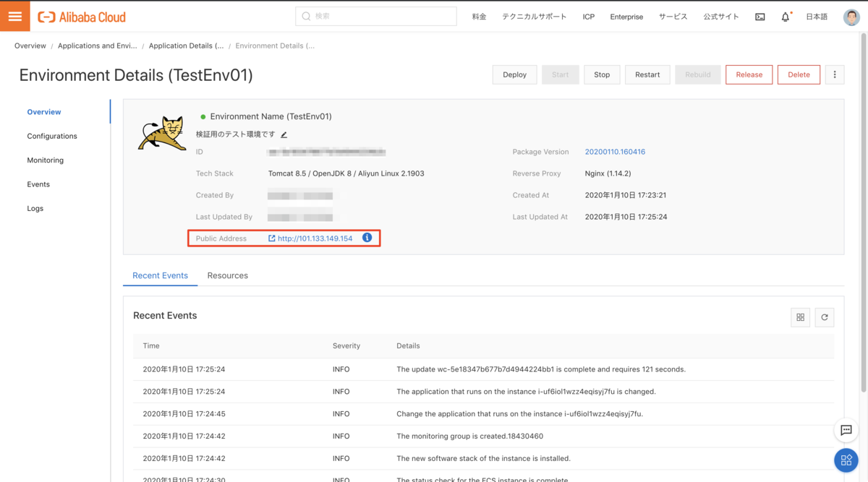Go to Applications and Envi... breadcrumb

[x=97, y=46]
